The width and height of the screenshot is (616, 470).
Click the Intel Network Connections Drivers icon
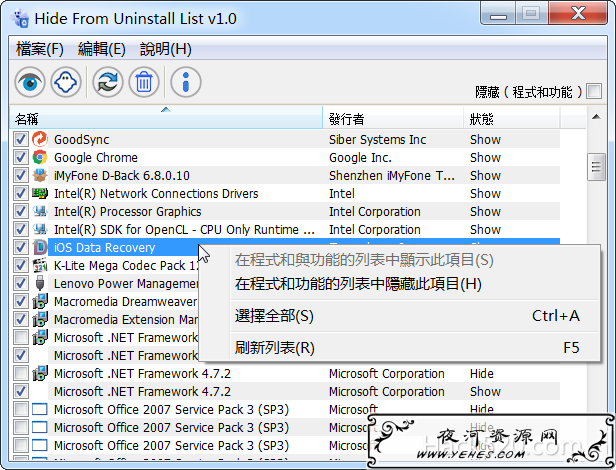(40, 193)
